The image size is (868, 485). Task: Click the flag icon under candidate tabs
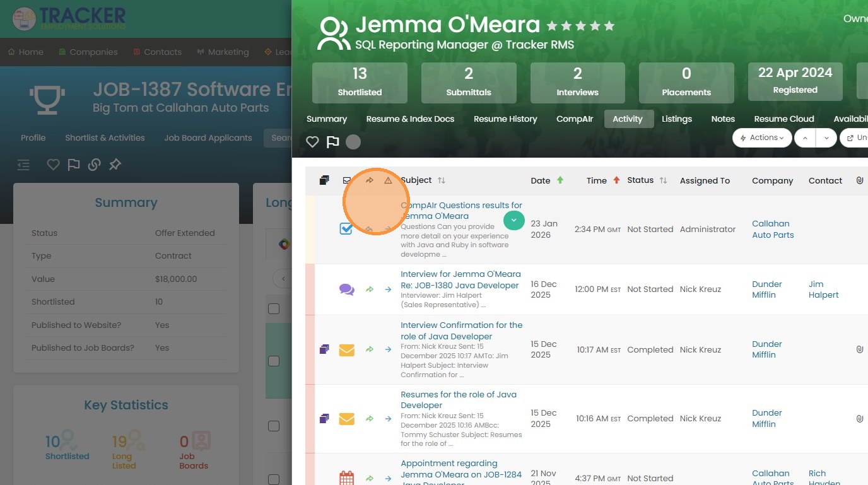coord(332,142)
